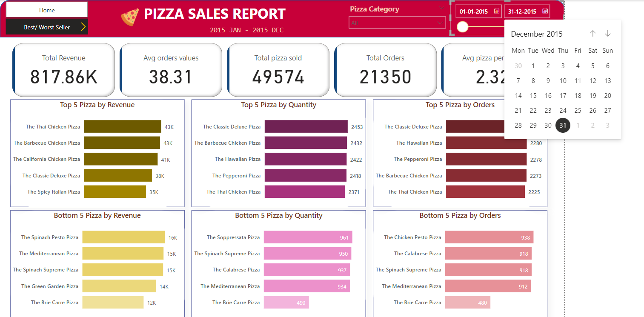
Task: Open the Best/Worst Seller page
Action: click(x=47, y=26)
